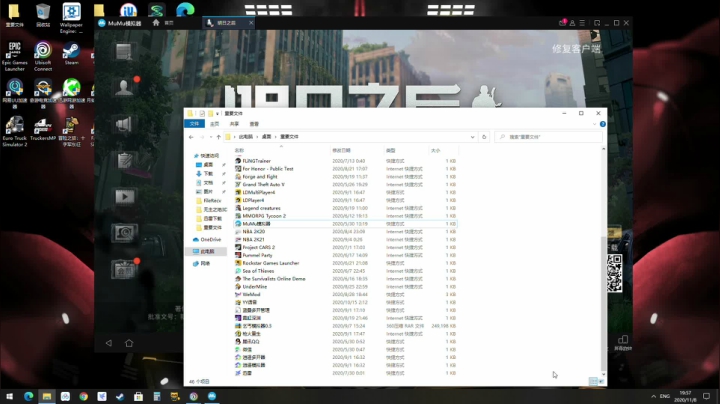Click the File Explorer back arrow
The image size is (720, 404).
pos(191,137)
